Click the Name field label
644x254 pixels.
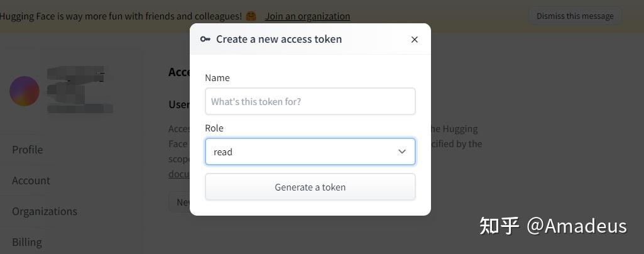(x=217, y=78)
